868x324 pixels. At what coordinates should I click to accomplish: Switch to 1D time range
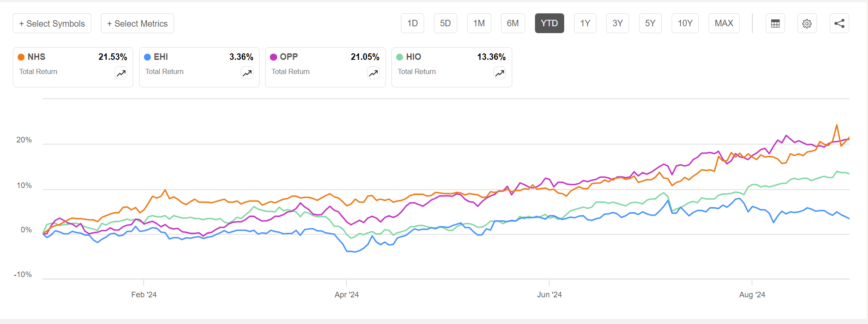pyautogui.click(x=413, y=23)
